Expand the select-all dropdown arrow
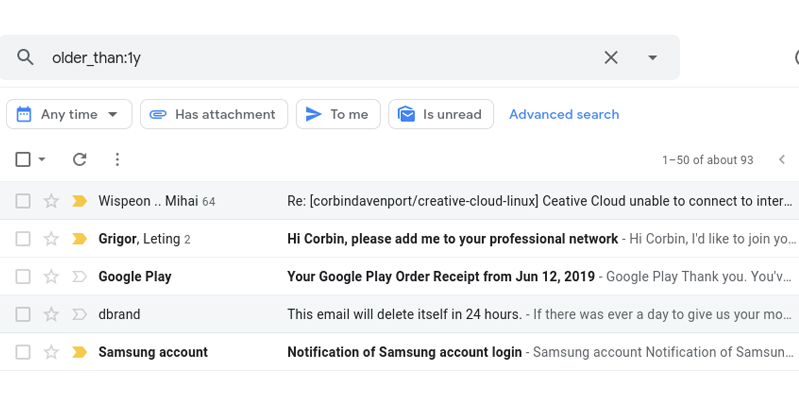 click(42, 159)
